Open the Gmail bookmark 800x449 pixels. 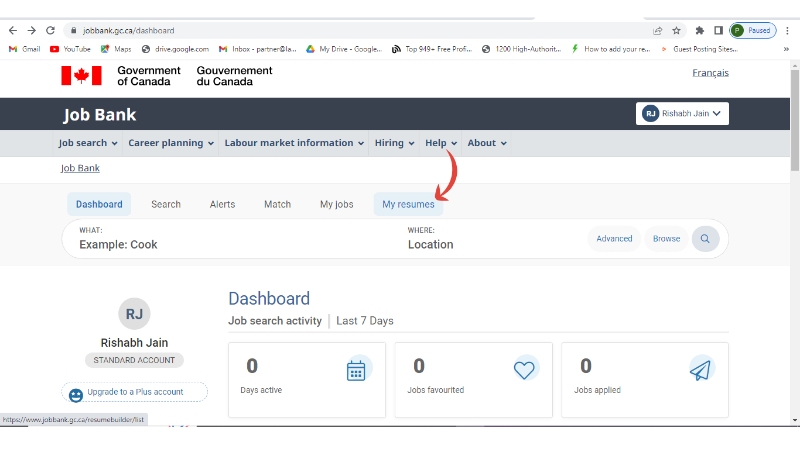tap(24, 48)
